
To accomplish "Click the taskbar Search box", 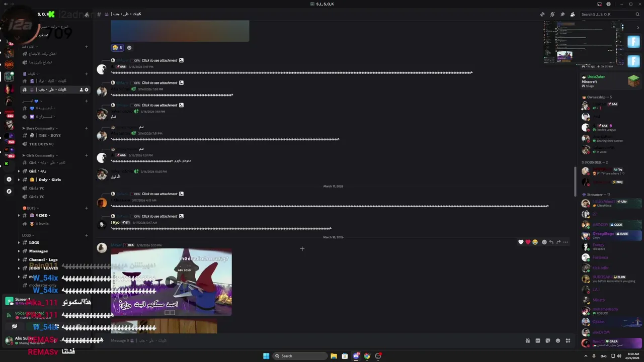I will (x=300, y=356).
